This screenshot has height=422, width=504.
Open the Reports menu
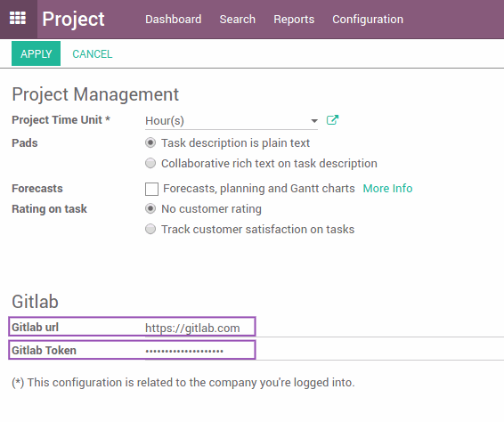[294, 20]
